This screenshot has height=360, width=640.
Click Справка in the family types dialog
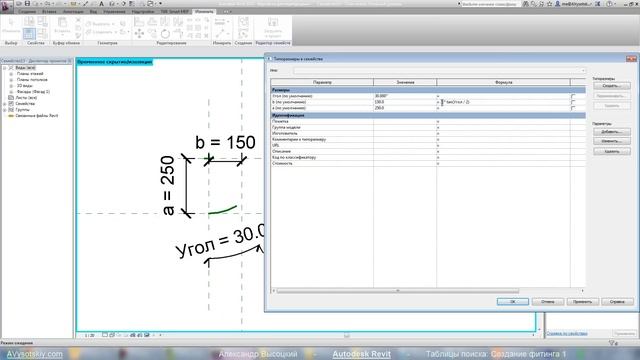(x=618, y=302)
